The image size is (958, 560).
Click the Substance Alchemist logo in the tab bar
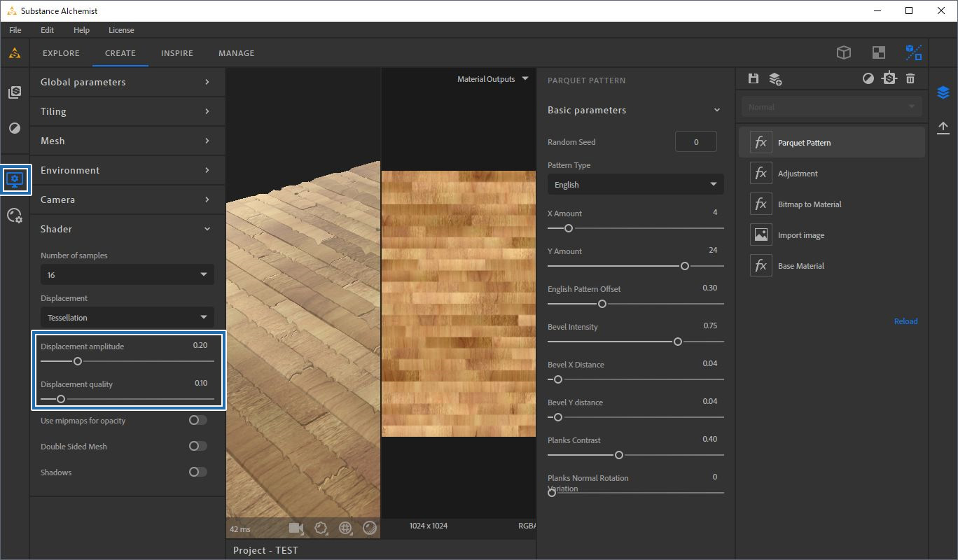14,53
